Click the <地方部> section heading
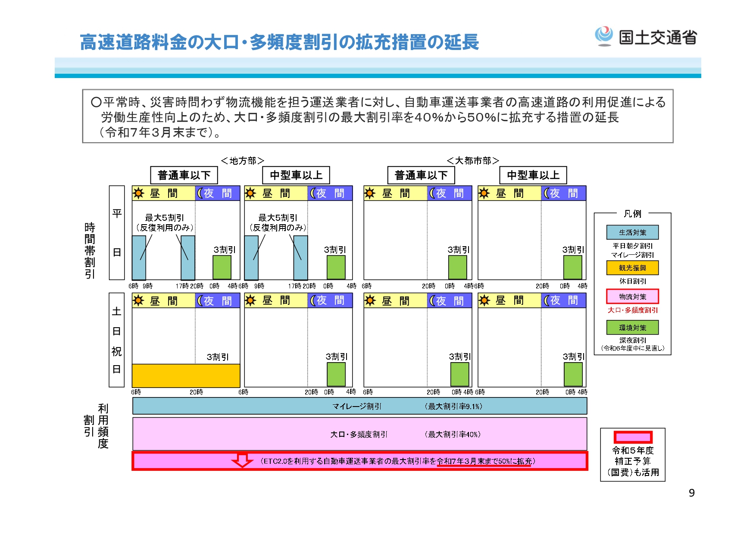 coord(242,161)
